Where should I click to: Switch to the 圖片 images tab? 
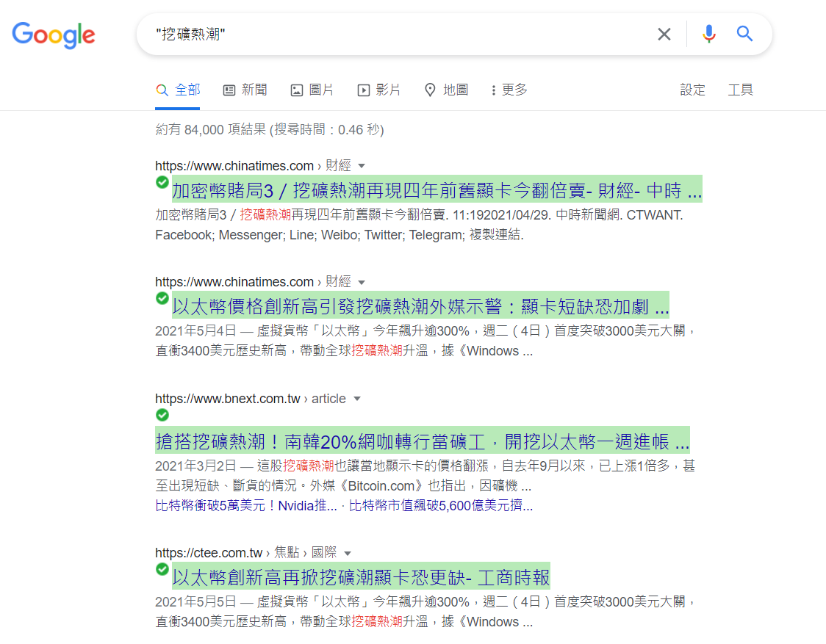(x=312, y=90)
